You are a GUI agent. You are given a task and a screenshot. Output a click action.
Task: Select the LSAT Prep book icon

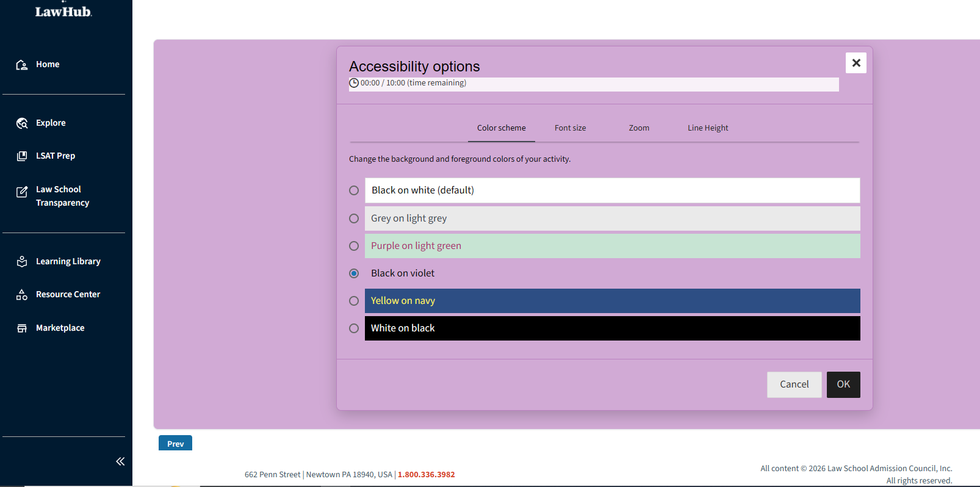pyautogui.click(x=22, y=156)
